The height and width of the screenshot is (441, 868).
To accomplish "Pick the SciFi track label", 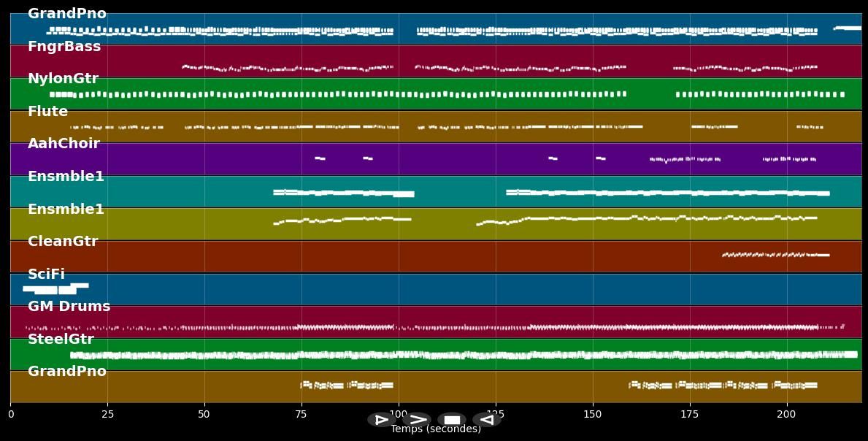I will 46,275.
